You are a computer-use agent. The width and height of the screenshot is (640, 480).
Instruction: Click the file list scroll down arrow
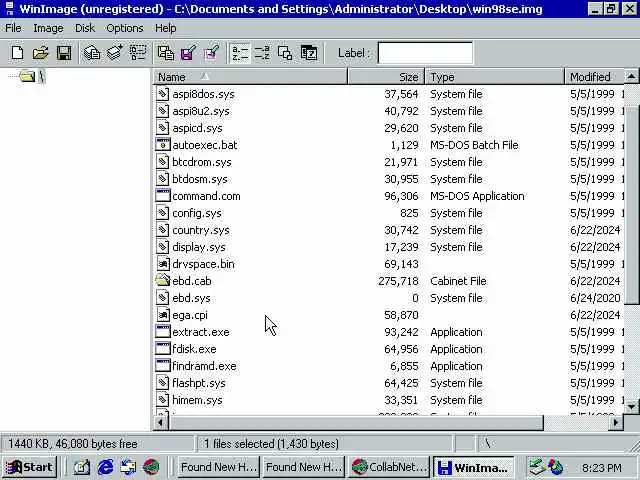[631, 407]
